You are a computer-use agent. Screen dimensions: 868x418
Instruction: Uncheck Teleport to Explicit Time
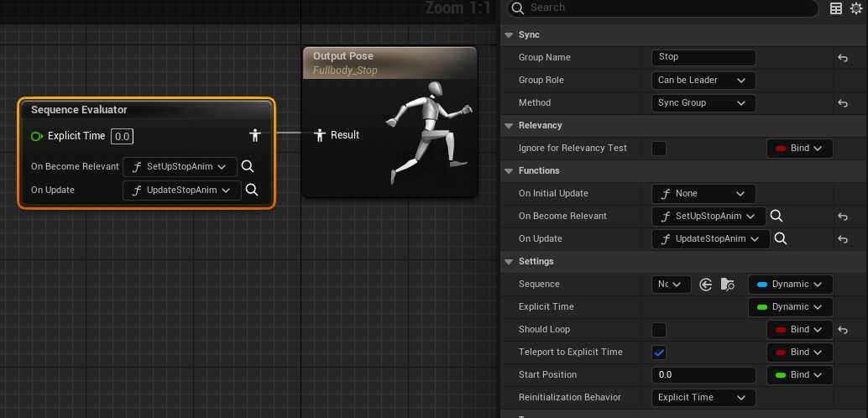tap(659, 353)
